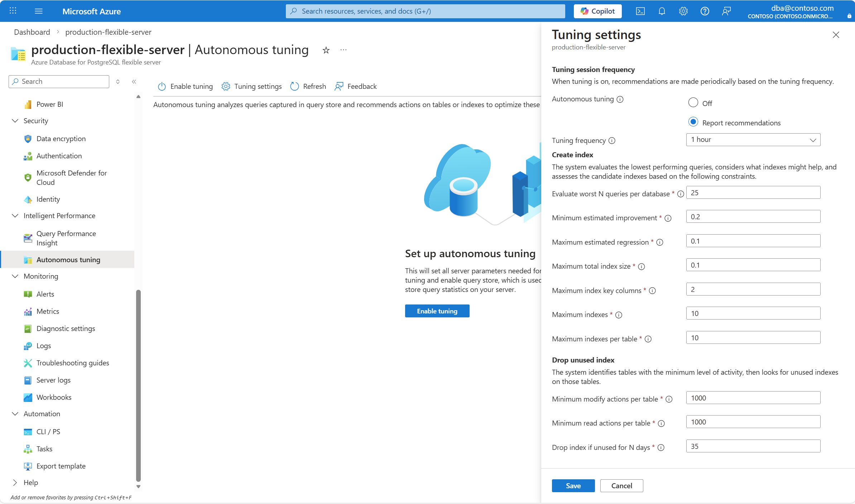Open Diagnostic settings in sidebar
This screenshot has width=855, height=504.
click(x=66, y=328)
